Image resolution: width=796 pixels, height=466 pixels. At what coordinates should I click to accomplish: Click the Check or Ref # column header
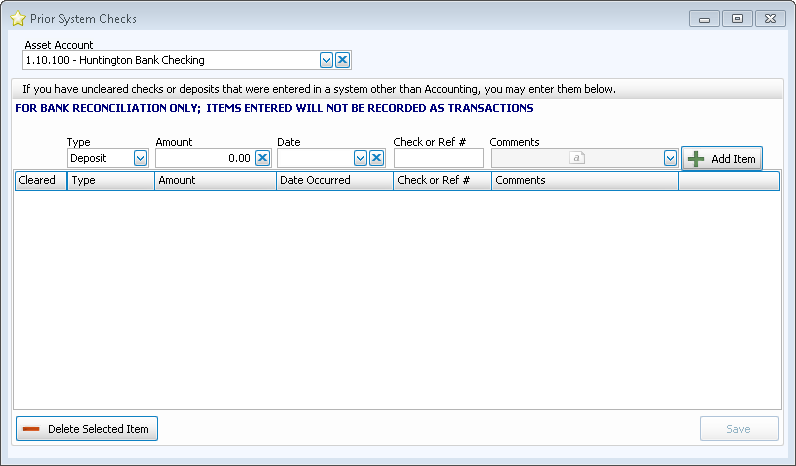441,181
